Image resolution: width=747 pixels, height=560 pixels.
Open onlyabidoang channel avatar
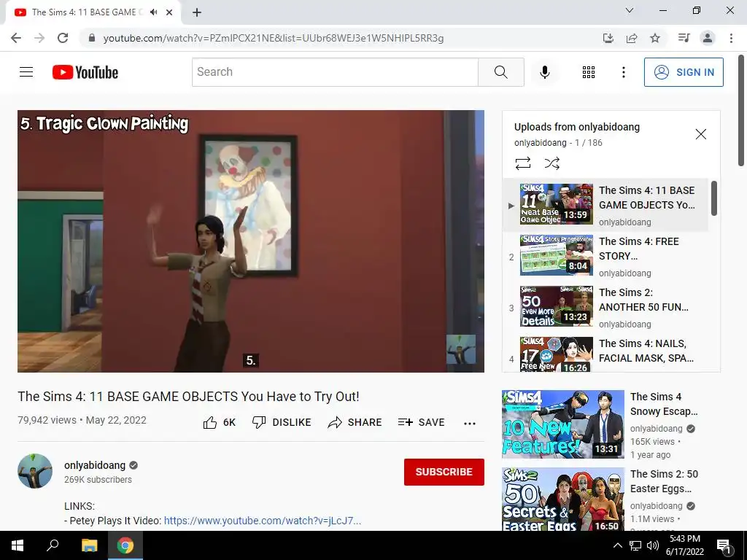[35, 471]
